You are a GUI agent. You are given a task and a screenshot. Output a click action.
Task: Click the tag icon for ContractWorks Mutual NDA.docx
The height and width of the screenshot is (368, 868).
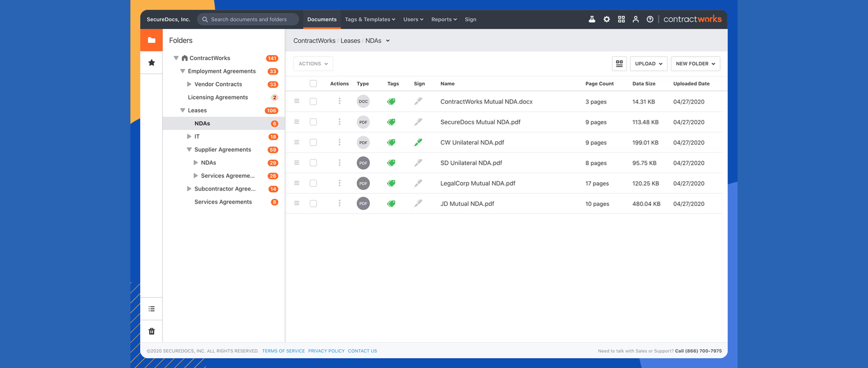coord(391,101)
